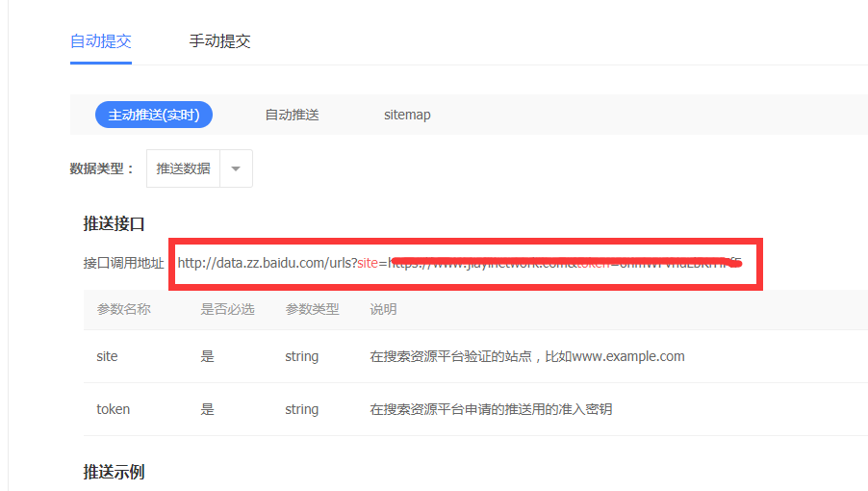Viewport: 868px width, 491px height.
Task: Select the token parameter name cell
Action: click(x=113, y=409)
